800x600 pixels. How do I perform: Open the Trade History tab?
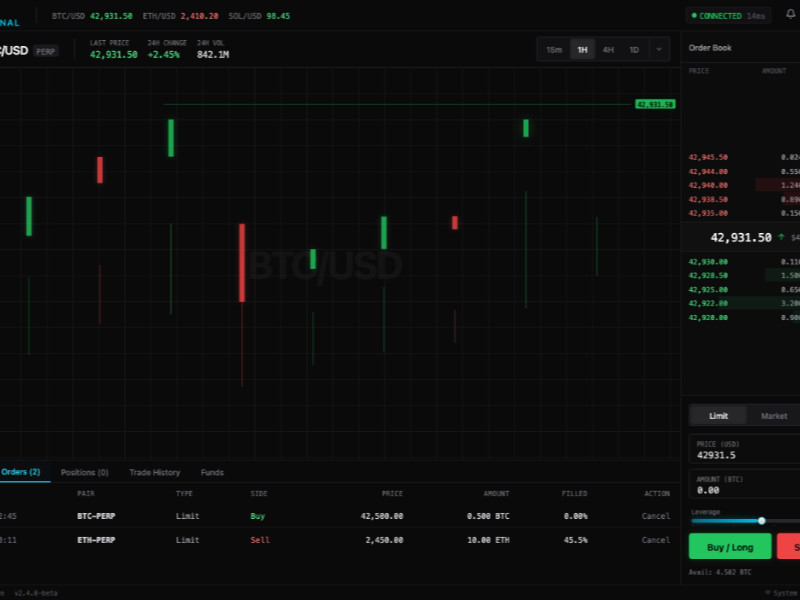(154, 472)
